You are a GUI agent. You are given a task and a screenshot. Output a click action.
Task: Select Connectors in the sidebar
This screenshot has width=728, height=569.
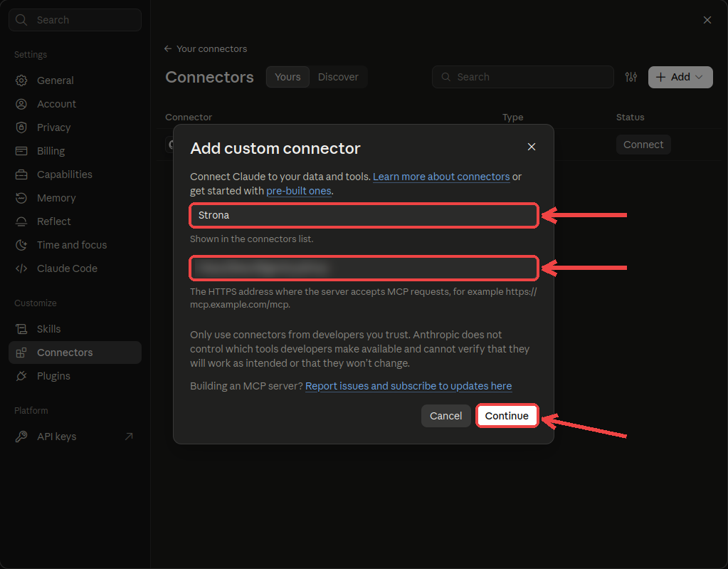[x=75, y=353]
